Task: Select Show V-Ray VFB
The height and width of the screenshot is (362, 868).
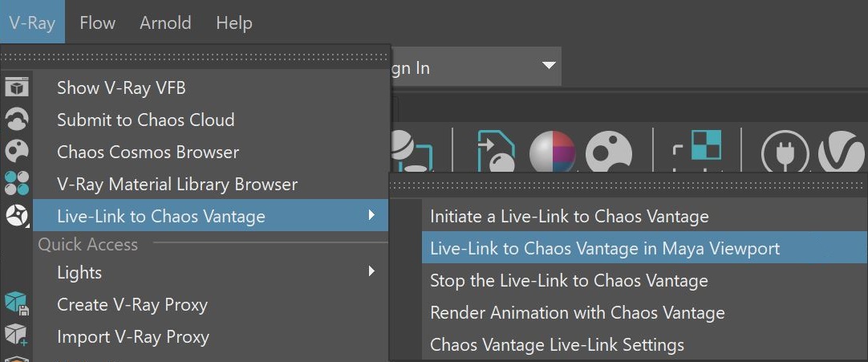Action: [211, 87]
